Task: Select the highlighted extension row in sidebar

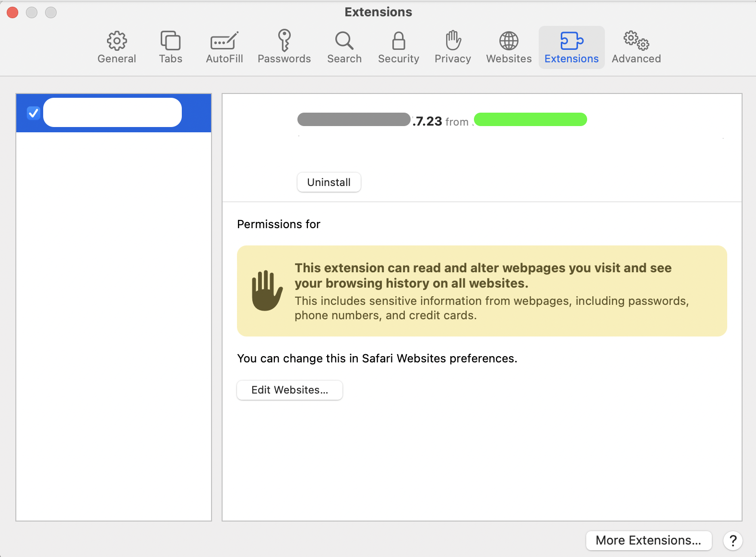Action: (113, 113)
